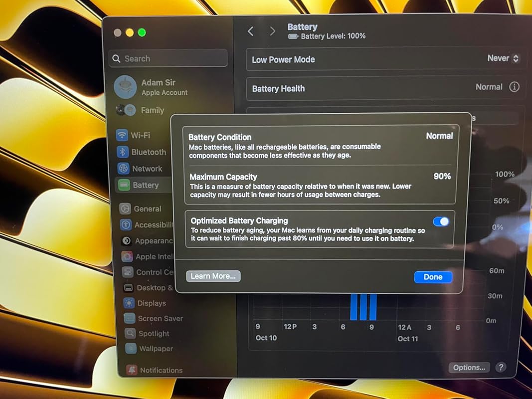Select Screen Saver in the sidebar
This screenshot has height=399, width=532.
click(x=160, y=318)
